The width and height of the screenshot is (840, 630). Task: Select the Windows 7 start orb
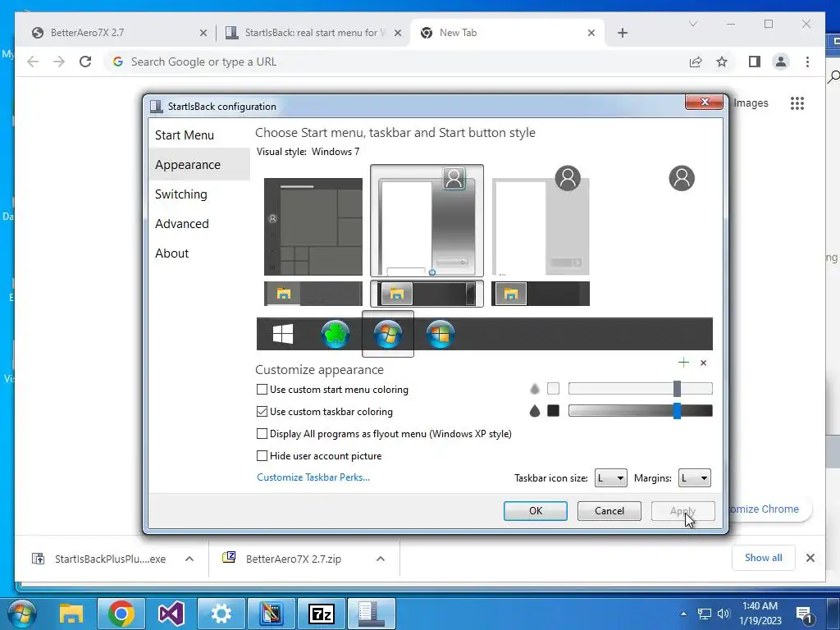click(388, 334)
